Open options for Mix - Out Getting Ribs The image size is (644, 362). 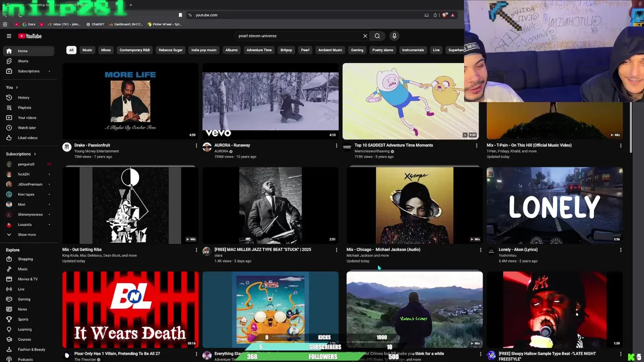[x=196, y=250]
